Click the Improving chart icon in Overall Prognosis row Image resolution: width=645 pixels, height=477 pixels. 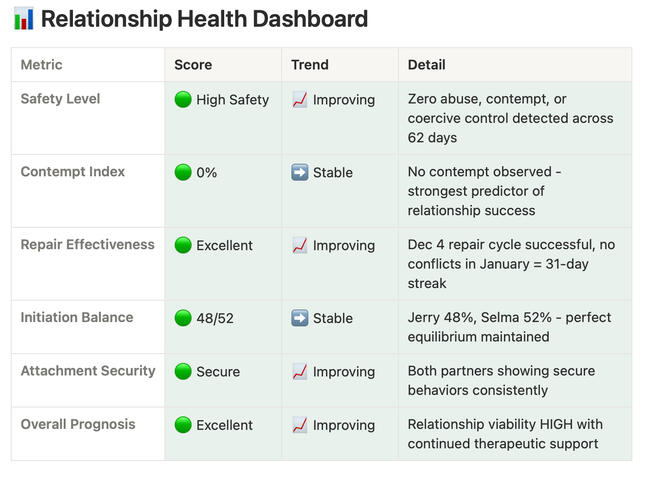tap(300, 424)
